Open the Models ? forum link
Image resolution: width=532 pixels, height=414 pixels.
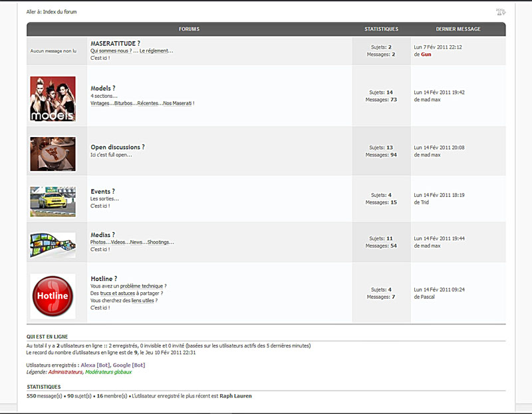(x=103, y=88)
